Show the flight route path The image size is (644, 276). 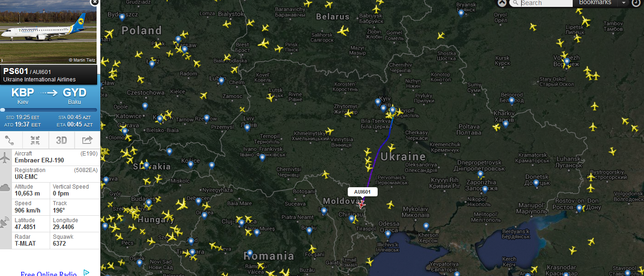pos(11,140)
